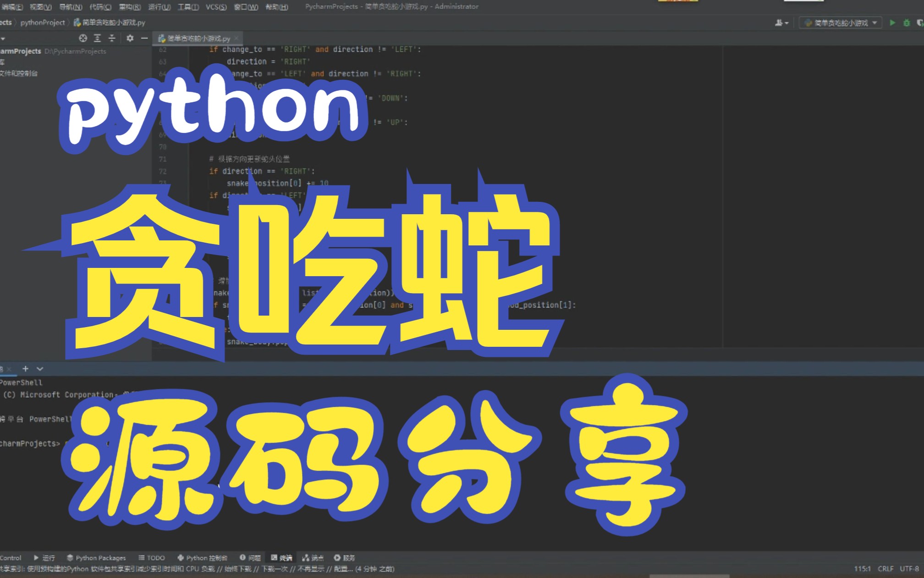Open the 工具(T) menu
This screenshot has width=924, height=578.
pyautogui.click(x=188, y=6)
